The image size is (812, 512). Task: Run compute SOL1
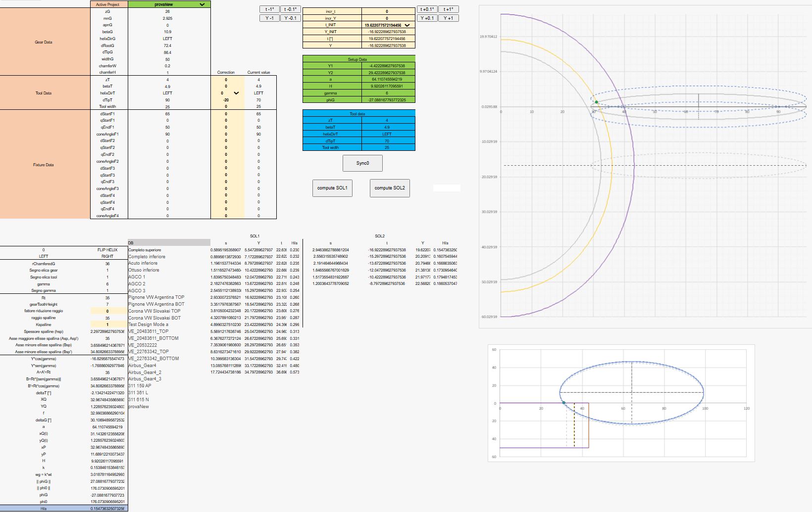(x=332, y=188)
